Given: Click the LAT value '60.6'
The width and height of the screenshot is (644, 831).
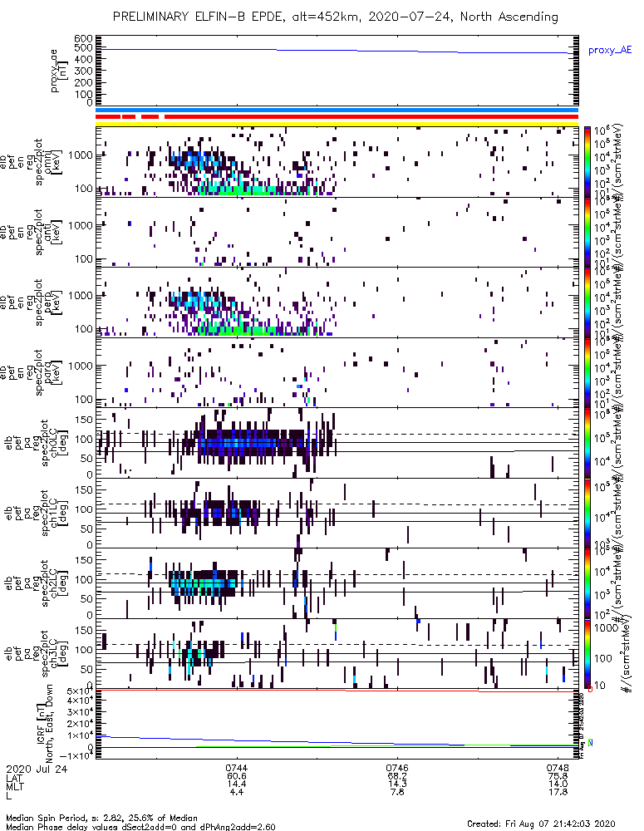Looking at the screenshot, I should pos(236,776).
